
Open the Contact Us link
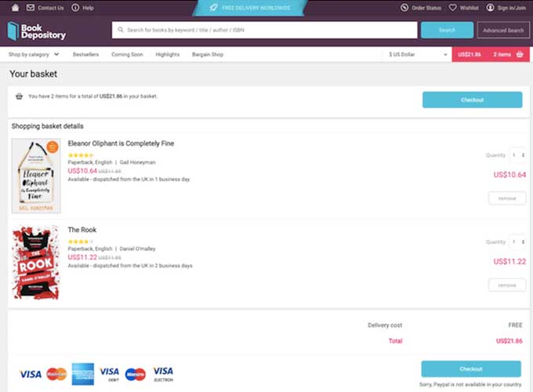click(x=51, y=8)
